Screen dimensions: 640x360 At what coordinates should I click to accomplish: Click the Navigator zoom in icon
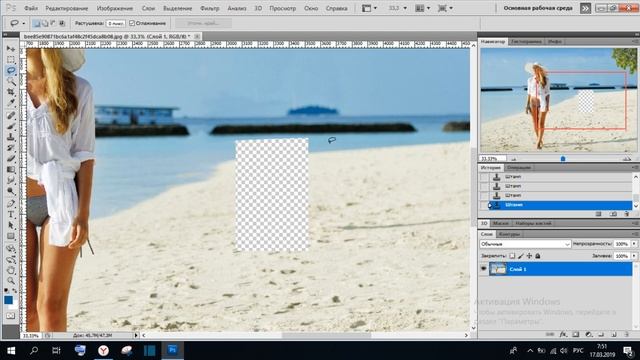pyautogui.click(x=627, y=159)
